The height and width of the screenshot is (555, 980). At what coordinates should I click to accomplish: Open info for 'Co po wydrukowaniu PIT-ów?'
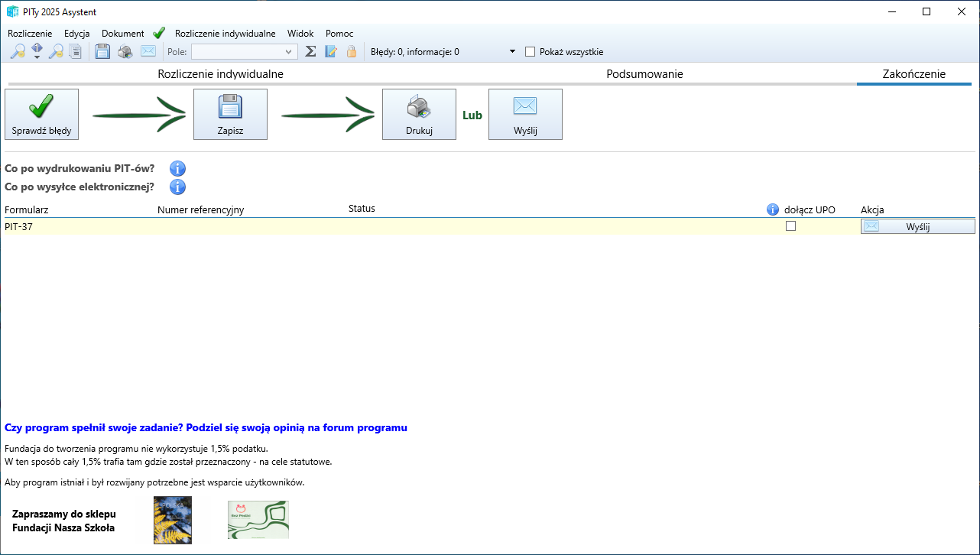coord(177,169)
